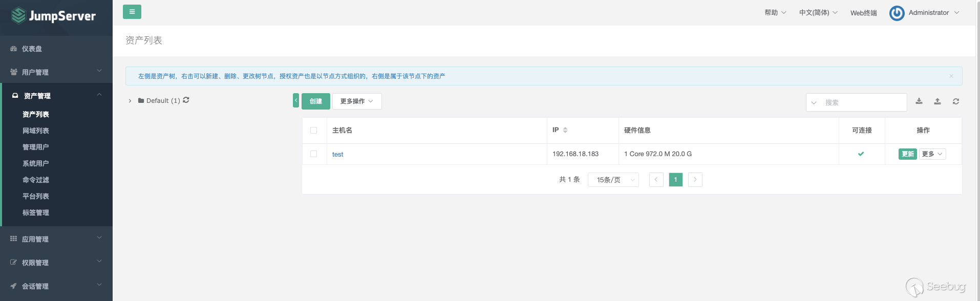The width and height of the screenshot is (980, 301).
Task: Expand the Default node in the asset tree
Action: pos(130,101)
